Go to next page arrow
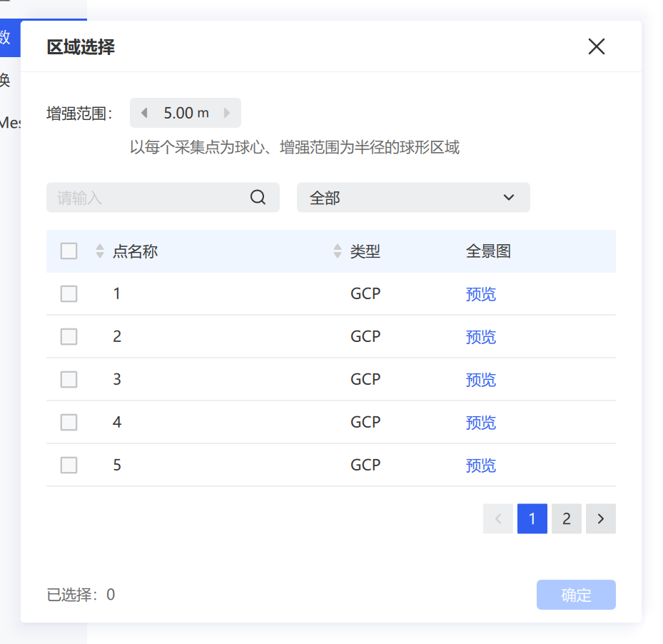This screenshot has width=663, height=644. click(x=601, y=519)
